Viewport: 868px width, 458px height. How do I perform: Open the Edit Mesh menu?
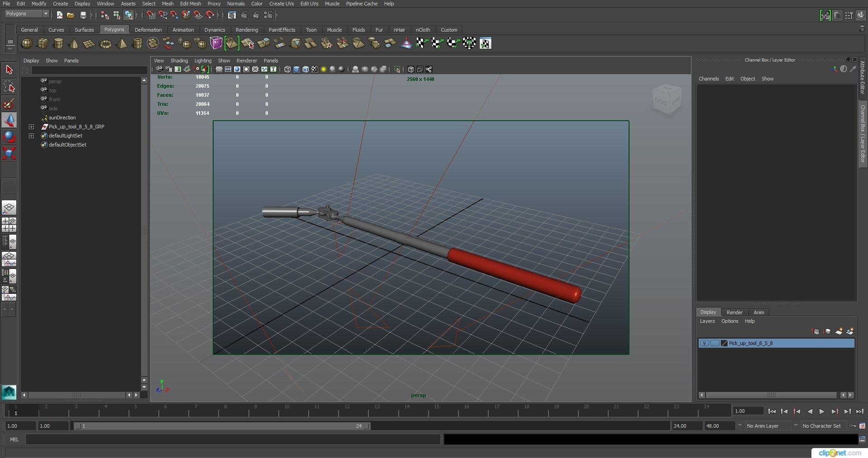pos(191,4)
